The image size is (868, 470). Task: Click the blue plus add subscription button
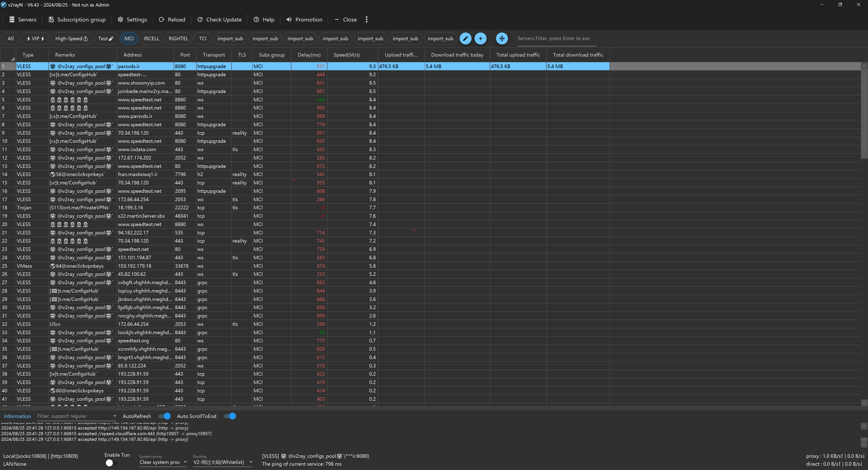[480, 38]
